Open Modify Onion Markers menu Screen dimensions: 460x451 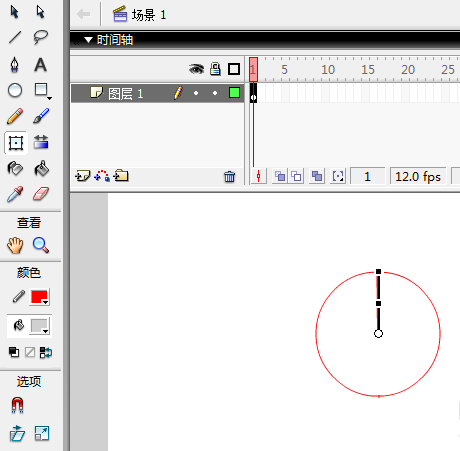pos(338,176)
